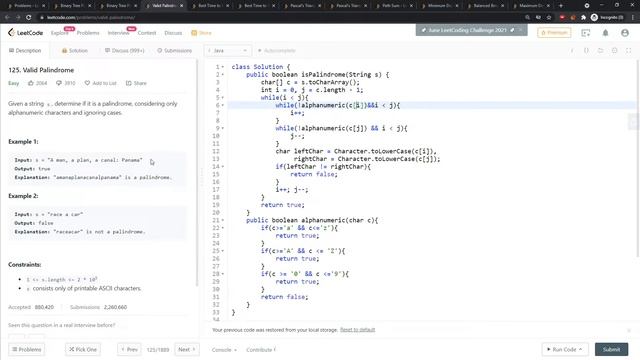Open Chrome three-dot menu
640x360 pixels.
point(633,18)
